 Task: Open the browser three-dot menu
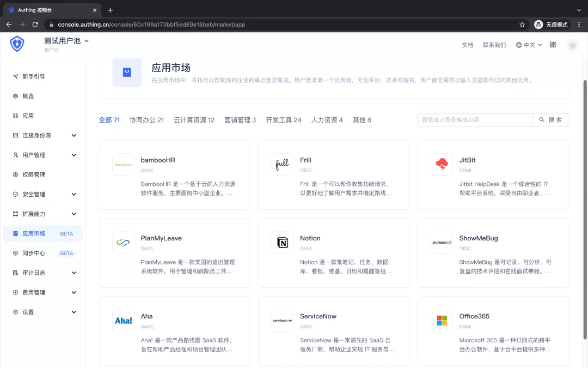point(579,25)
